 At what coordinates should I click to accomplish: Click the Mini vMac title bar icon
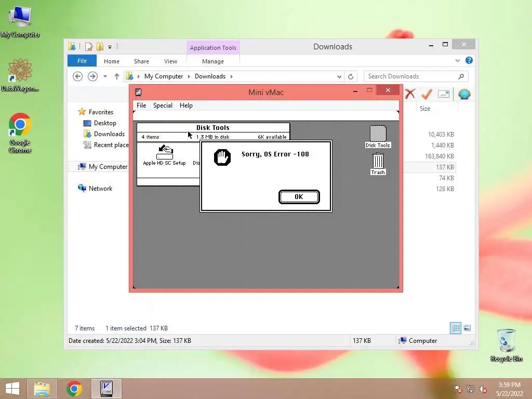138,92
